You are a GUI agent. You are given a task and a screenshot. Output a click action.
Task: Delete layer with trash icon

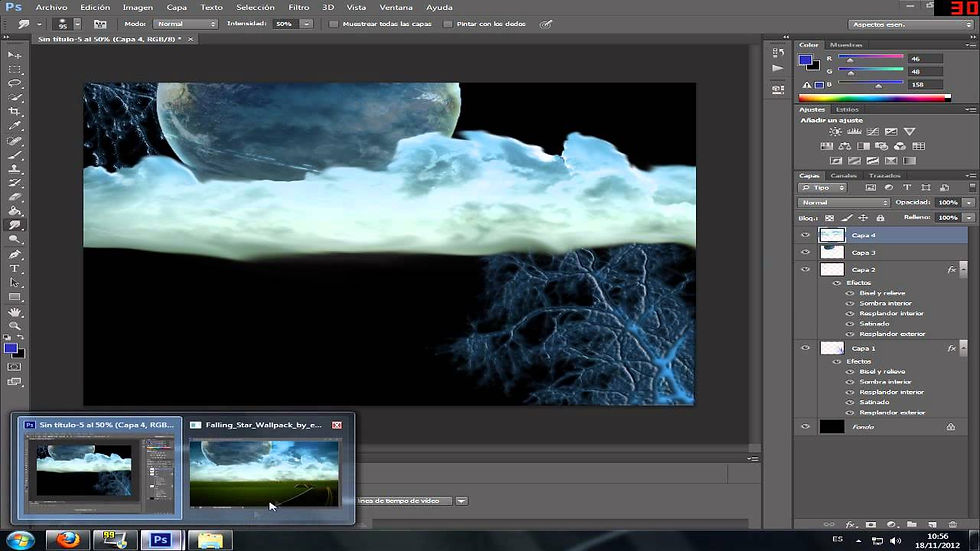(x=952, y=525)
